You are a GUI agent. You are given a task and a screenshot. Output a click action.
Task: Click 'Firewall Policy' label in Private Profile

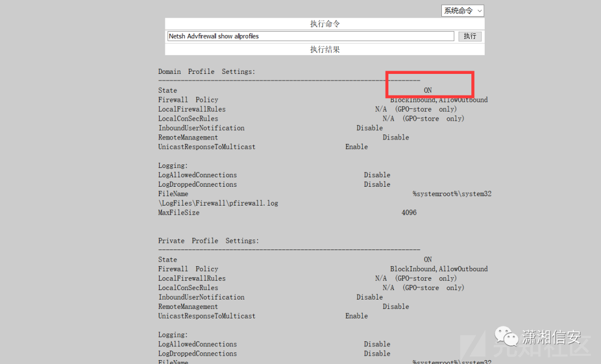click(188, 269)
